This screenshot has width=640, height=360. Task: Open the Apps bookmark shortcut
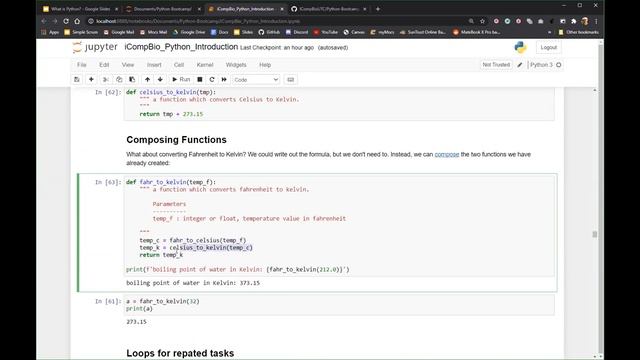click(50, 32)
